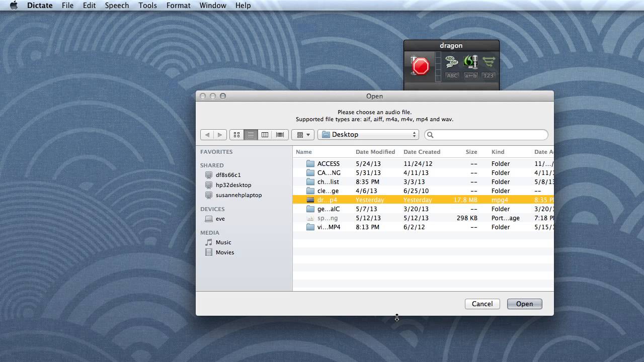Viewport: 644px width, 362px height.
Task: Open the Window menu
Action: [213, 6]
